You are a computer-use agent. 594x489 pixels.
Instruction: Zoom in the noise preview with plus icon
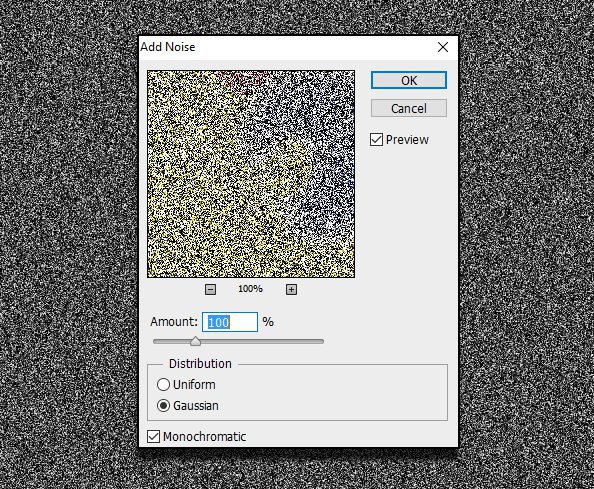(x=291, y=290)
